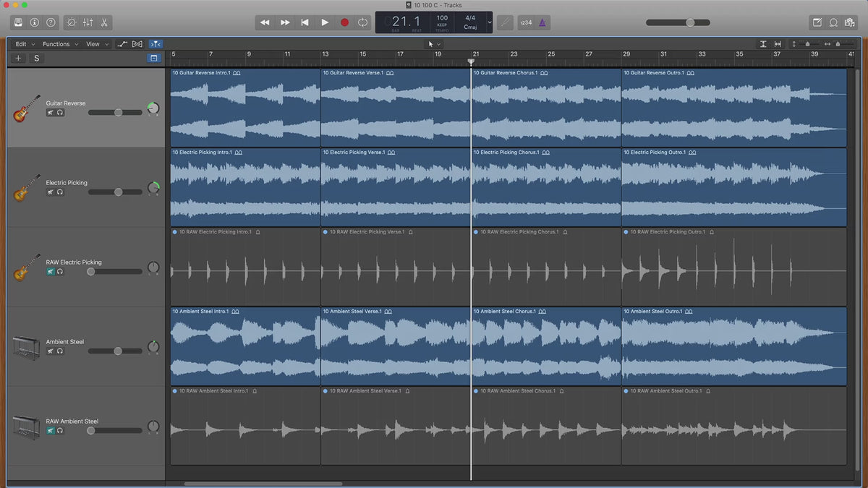Unmute the RAW Electric Picking track
This screenshot has width=868, height=488.
tap(51, 272)
